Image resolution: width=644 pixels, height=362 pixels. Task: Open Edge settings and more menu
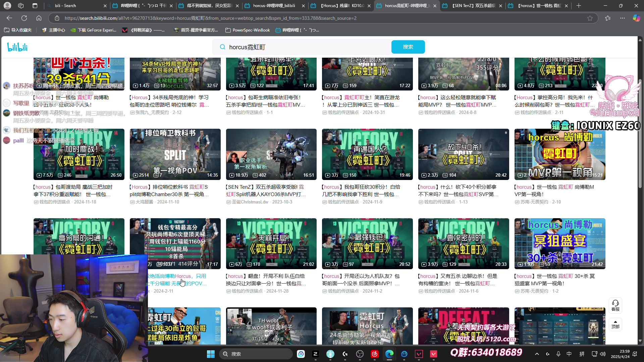tap(623, 18)
